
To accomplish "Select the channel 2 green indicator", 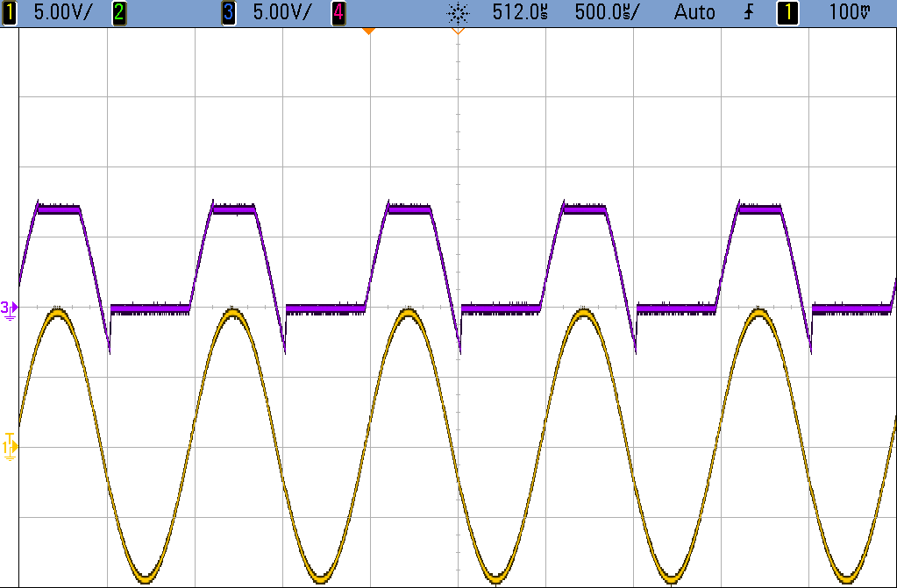I will [119, 12].
